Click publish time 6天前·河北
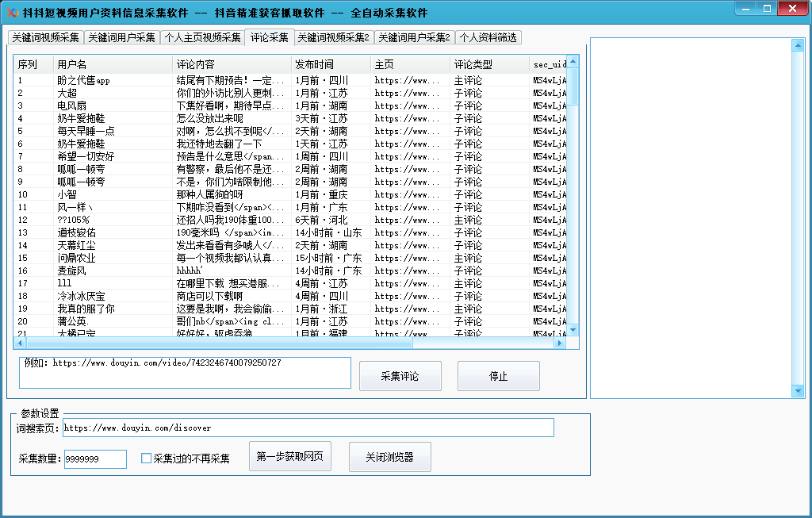 coord(321,221)
